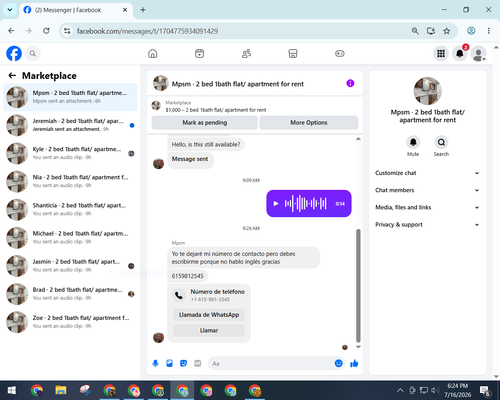Send a voice clip with microphone icon

click(155, 363)
